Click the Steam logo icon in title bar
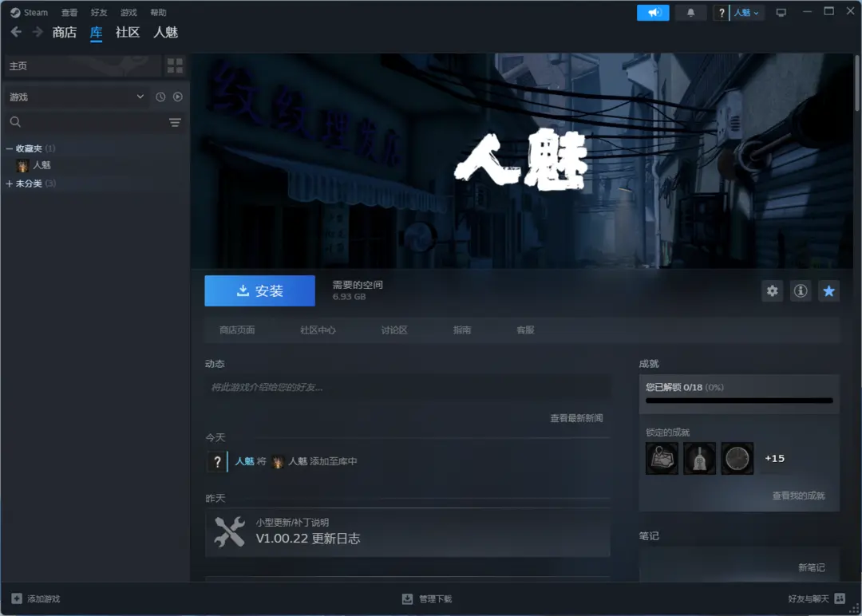The image size is (862, 616). point(15,12)
